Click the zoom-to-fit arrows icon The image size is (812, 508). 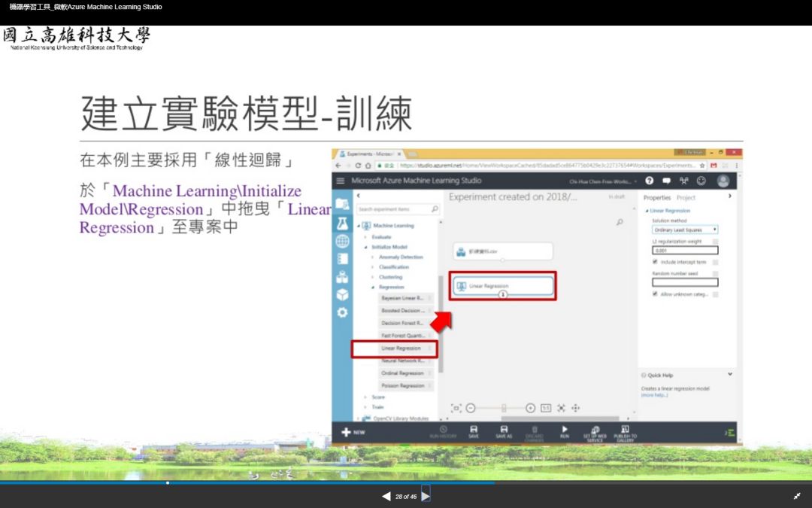(x=562, y=408)
